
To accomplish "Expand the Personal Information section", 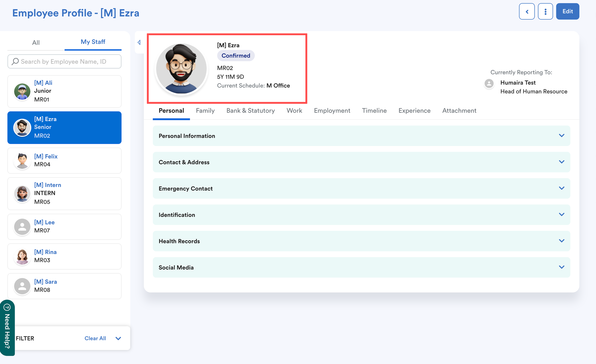I will (x=561, y=136).
